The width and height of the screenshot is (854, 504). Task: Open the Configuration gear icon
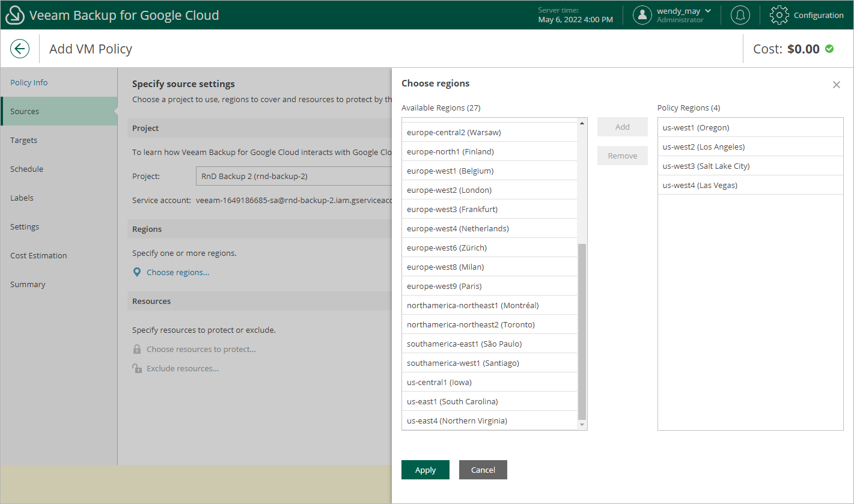(x=779, y=15)
